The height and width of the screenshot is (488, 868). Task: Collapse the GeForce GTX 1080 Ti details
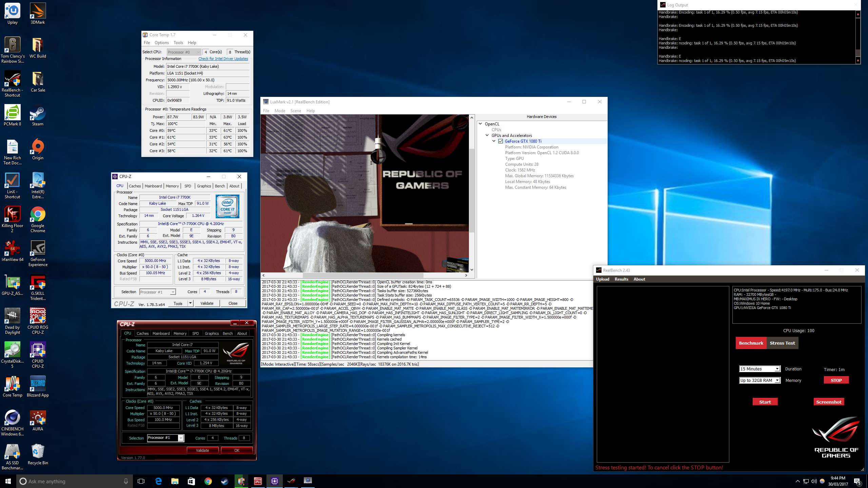click(494, 141)
